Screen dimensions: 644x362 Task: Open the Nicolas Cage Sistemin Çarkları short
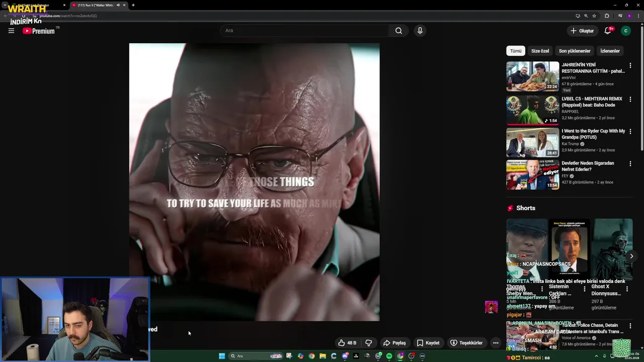coord(569,249)
